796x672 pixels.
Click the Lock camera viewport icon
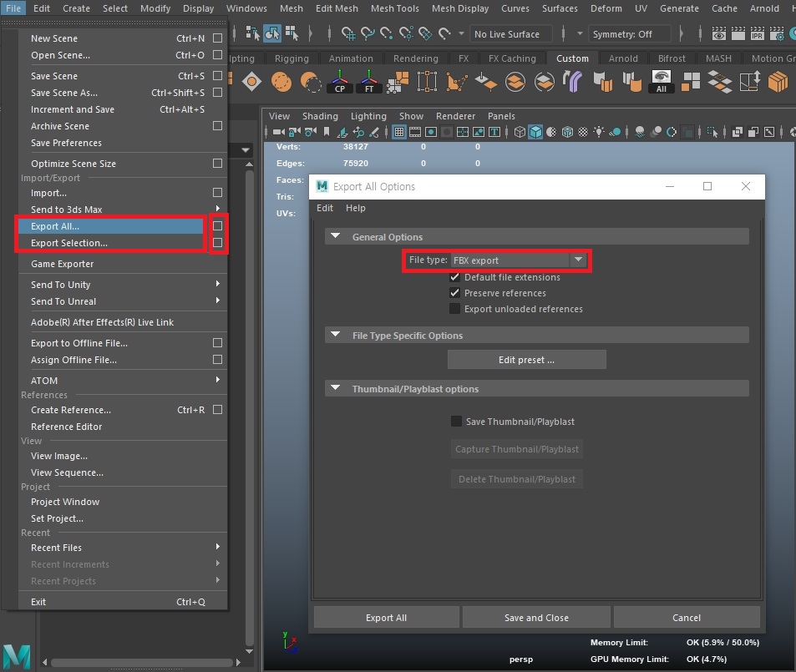pos(295,133)
